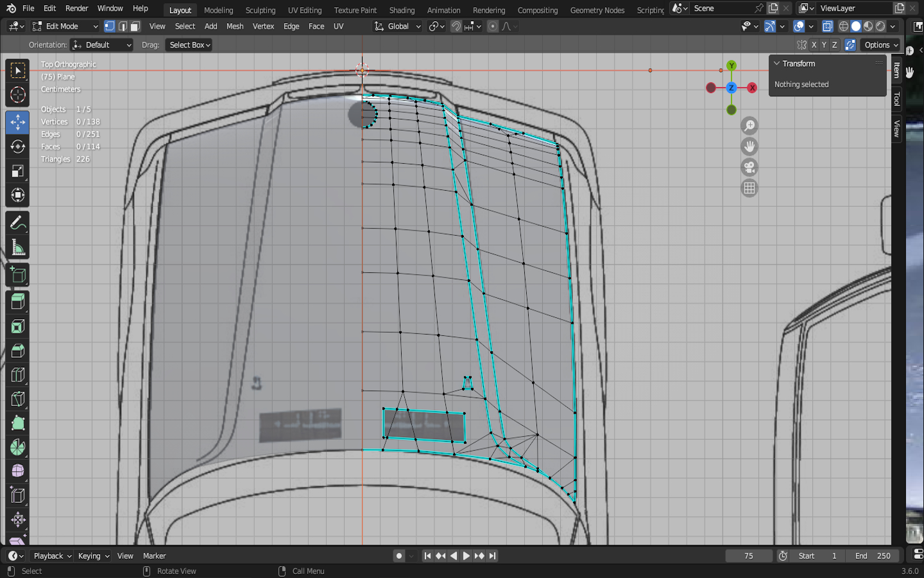
Task: Toggle auto merge vertices
Action: tap(850, 45)
